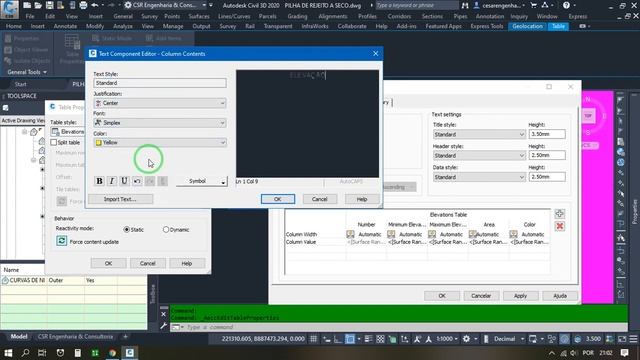Toggle bold formatting in Text Component Editor
The height and width of the screenshot is (360, 640).
[x=99, y=181]
